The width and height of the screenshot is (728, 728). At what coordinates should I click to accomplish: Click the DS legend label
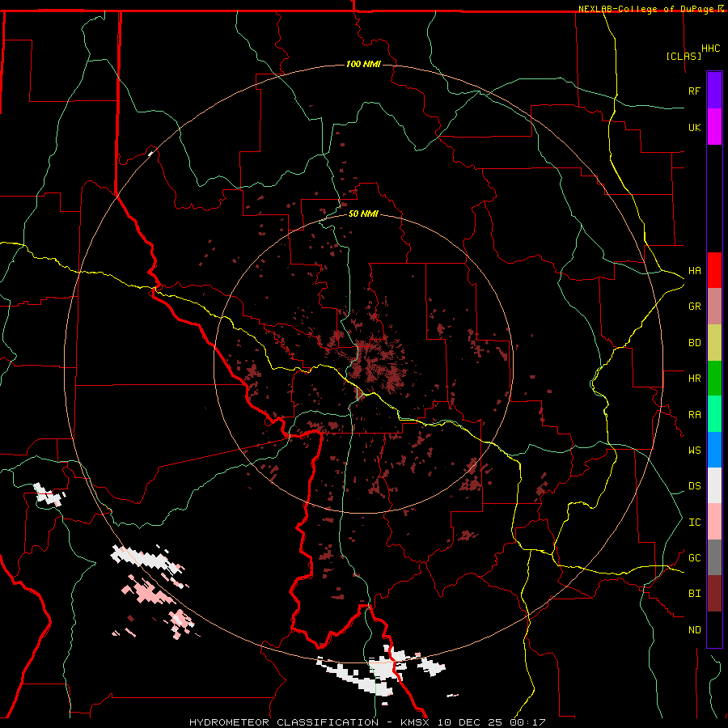click(x=694, y=486)
